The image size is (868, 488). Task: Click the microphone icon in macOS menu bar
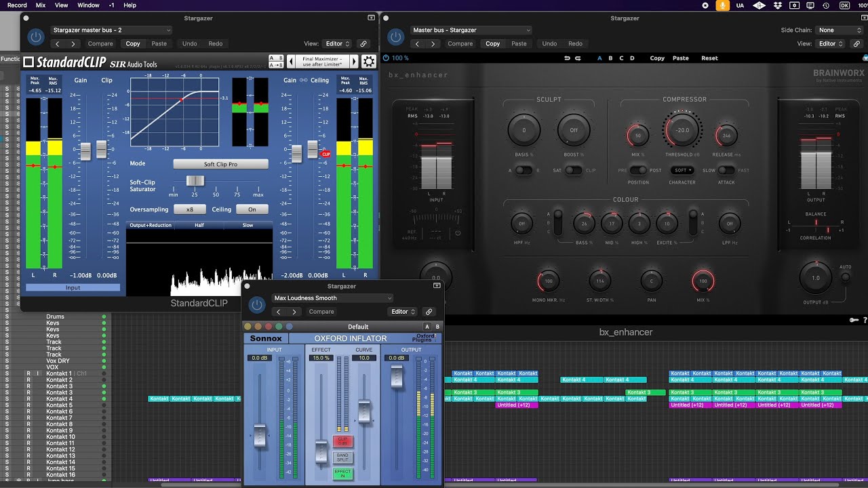click(724, 5)
